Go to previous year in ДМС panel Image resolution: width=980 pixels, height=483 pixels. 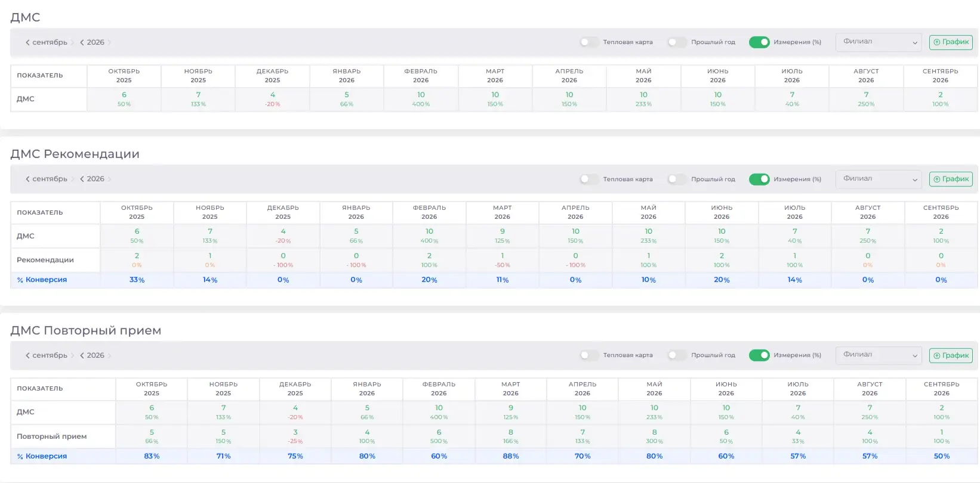[82, 42]
